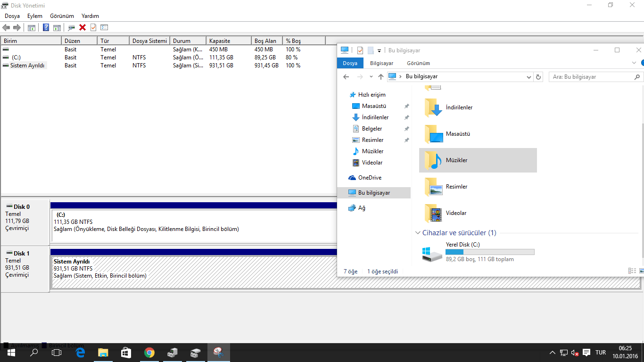Collapse the Cihazlar ve sürücüler group
Image resolution: width=644 pixels, height=362 pixels.
click(418, 233)
